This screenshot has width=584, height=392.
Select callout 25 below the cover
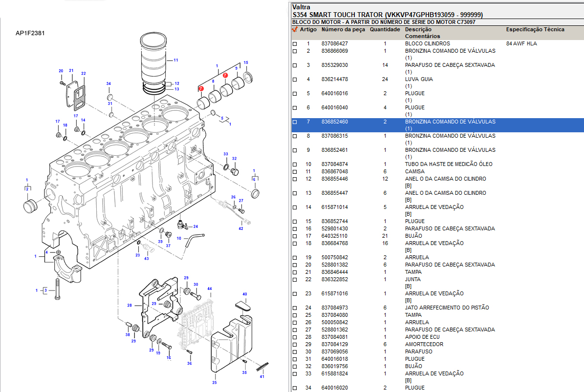(214, 382)
